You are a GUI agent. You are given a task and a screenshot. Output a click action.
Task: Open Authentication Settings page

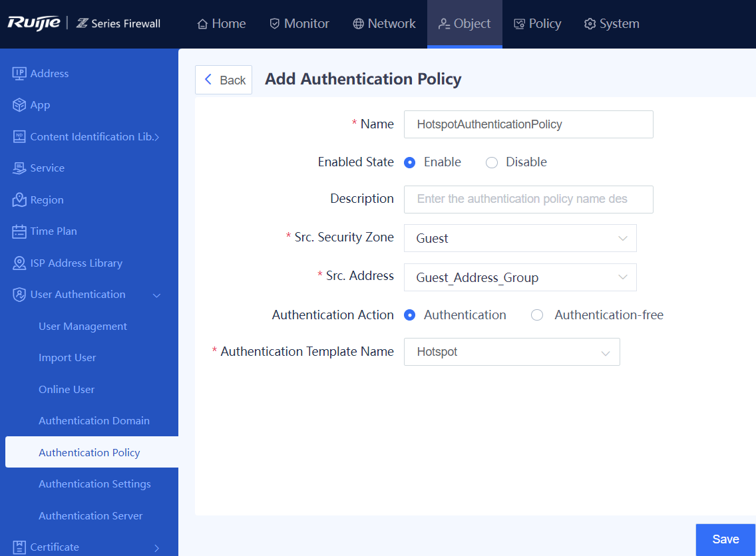pyautogui.click(x=94, y=484)
